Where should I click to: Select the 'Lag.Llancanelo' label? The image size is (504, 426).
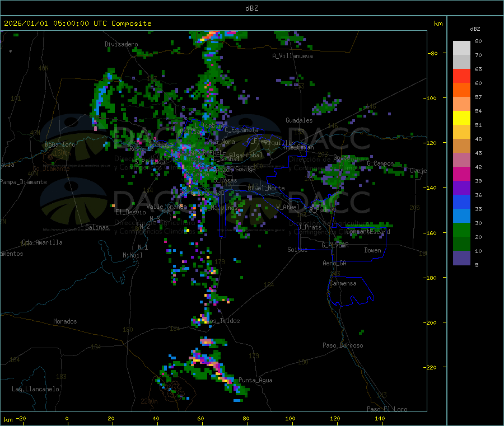(x=35, y=389)
